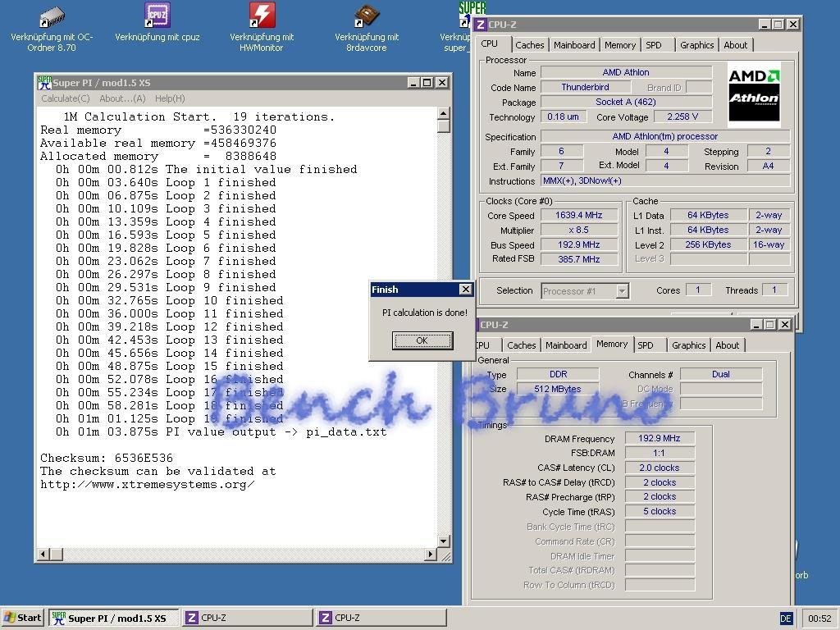Click the Channels # field Dual
840x630 pixels.
click(x=721, y=374)
